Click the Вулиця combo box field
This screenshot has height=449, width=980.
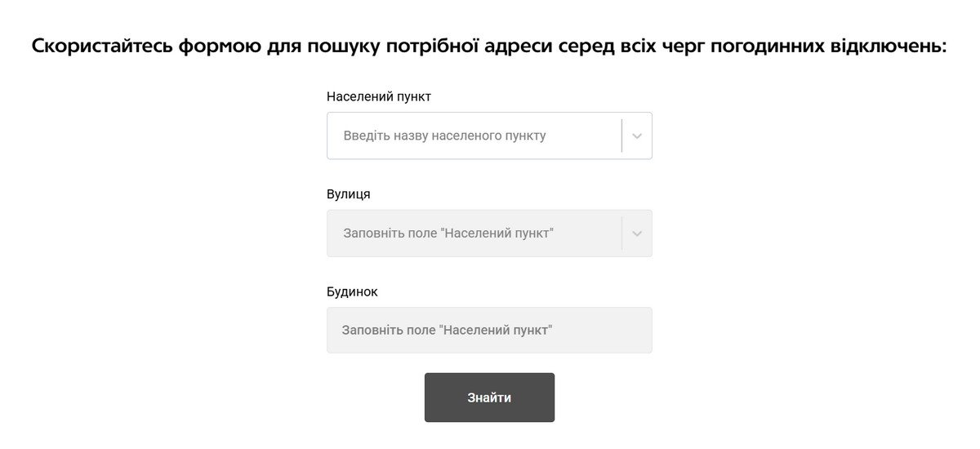474,233
